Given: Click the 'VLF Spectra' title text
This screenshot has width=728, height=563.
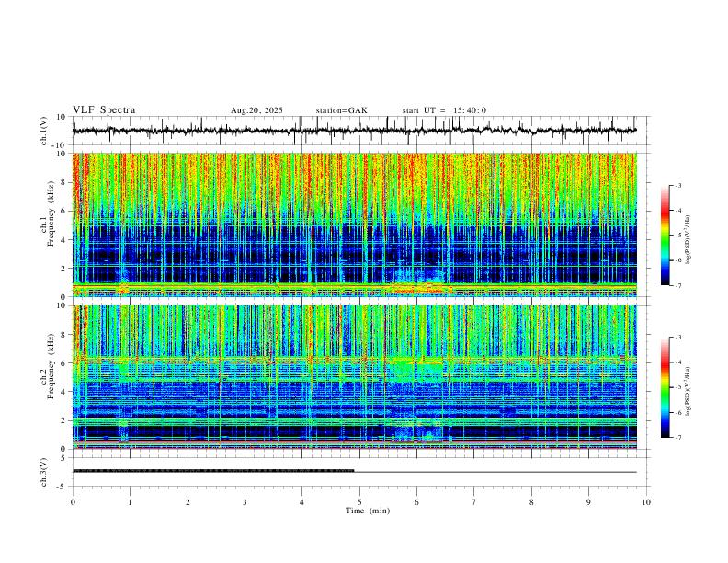Looking at the screenshot, I should (104, 110).
